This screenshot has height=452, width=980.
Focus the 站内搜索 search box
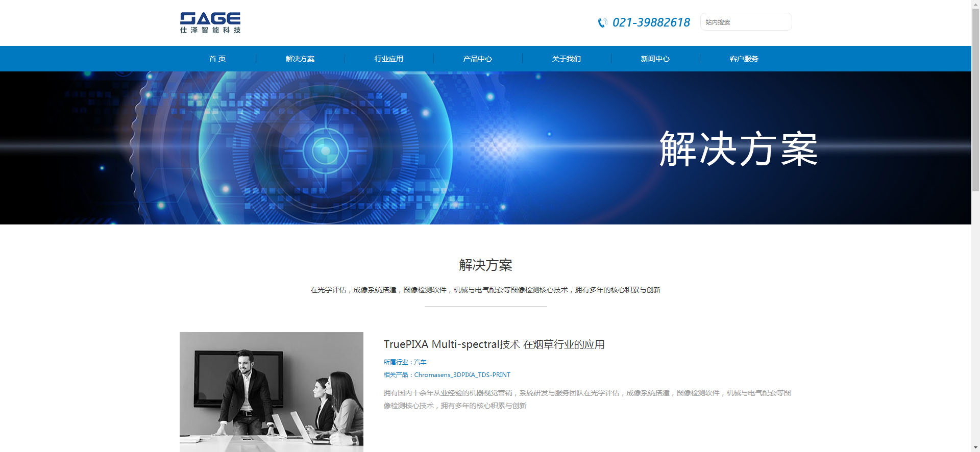pyautogui.click(x=745, y=22)
